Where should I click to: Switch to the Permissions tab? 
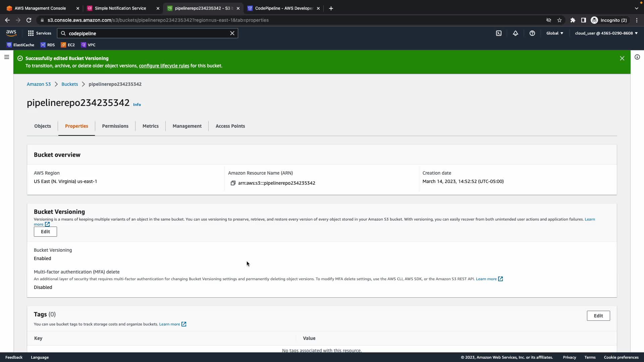pyautogui.click(x=115, y=126)
